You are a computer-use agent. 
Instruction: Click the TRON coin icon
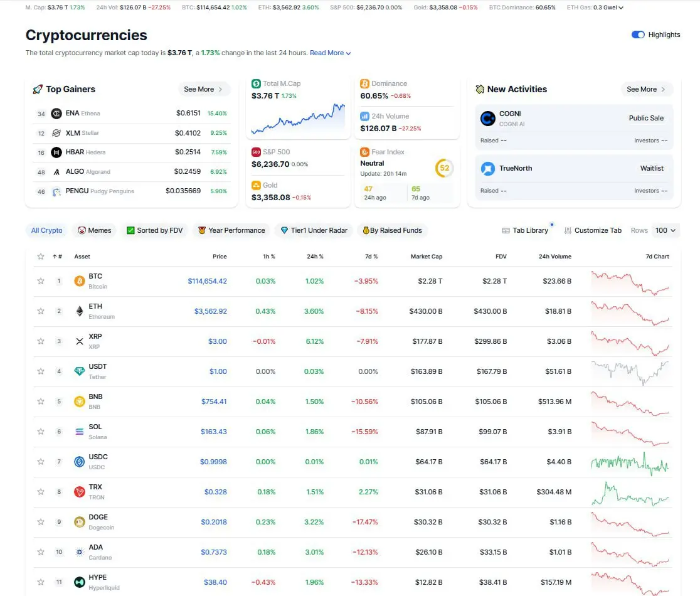80,492
